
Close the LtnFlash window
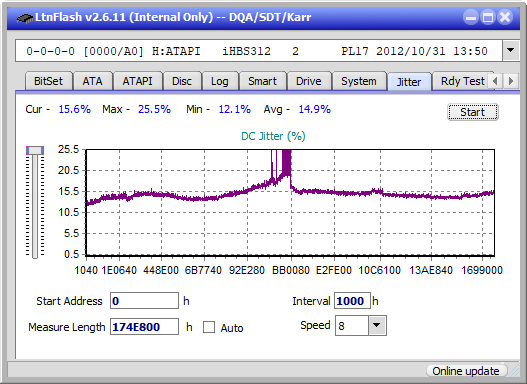pos(505,17)
